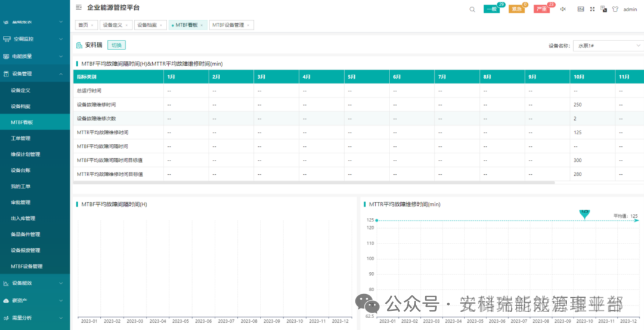
Task: Close the 首页 tab
Action: click(92, 25)
